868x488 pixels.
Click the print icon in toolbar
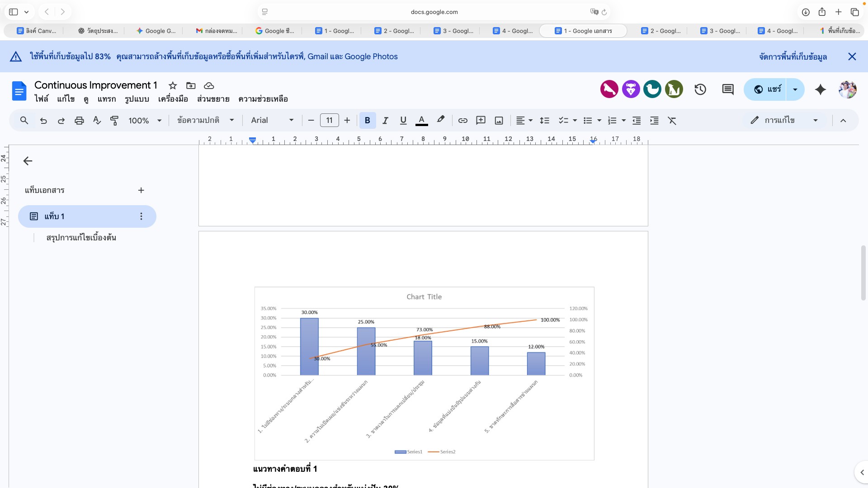pyautogui.click(x=79, y=121)
